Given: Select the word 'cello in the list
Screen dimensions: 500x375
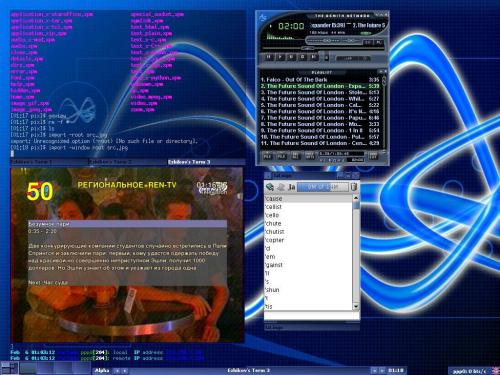Looking at the screenshot, I should click(x=308, y=215).
